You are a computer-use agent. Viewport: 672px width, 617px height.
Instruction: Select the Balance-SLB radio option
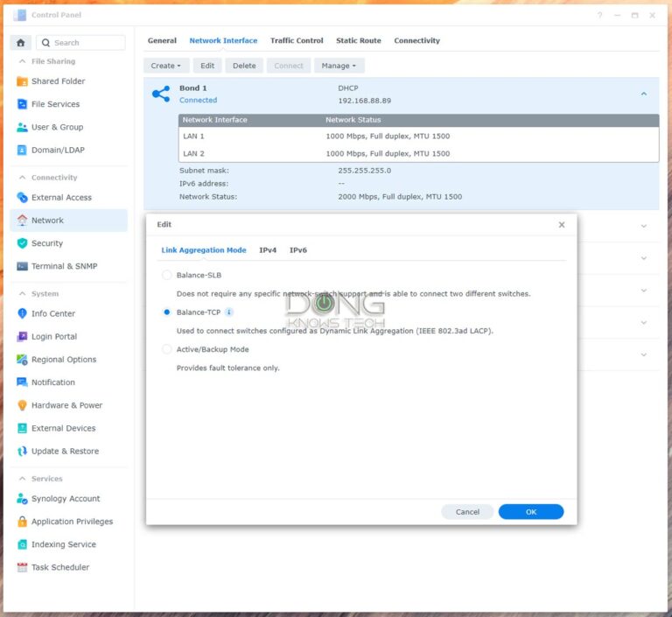tap(167, 276)
